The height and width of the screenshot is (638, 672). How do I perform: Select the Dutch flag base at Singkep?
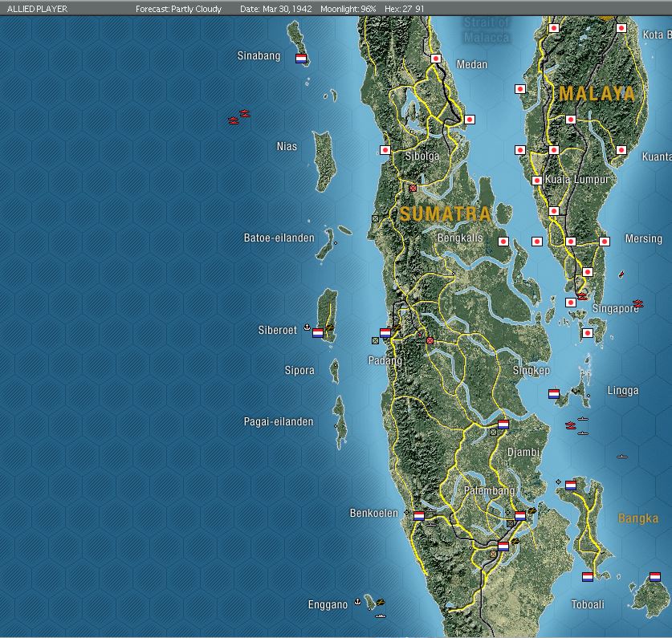click(554, 394)
